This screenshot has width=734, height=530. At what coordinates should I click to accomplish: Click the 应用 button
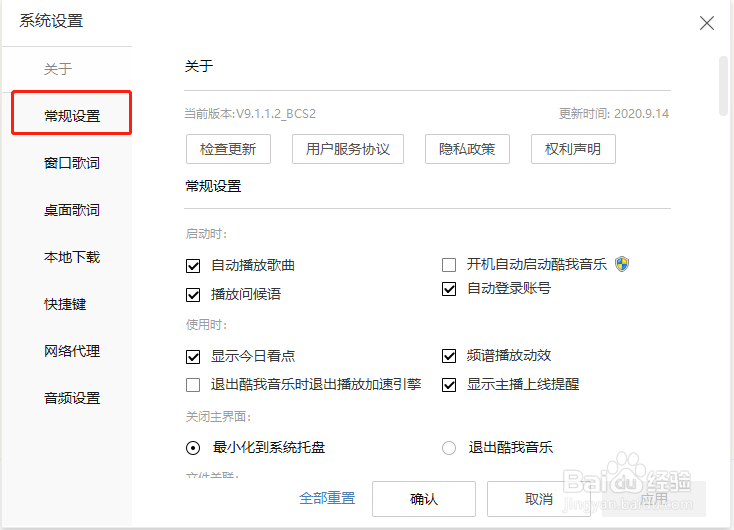coord(653,499)
